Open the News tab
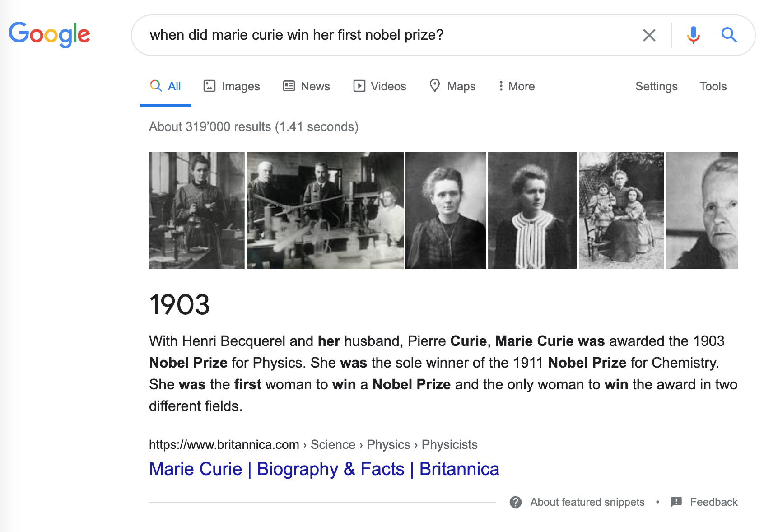Screen dimensions: 764x532 [x=306, y=86]
